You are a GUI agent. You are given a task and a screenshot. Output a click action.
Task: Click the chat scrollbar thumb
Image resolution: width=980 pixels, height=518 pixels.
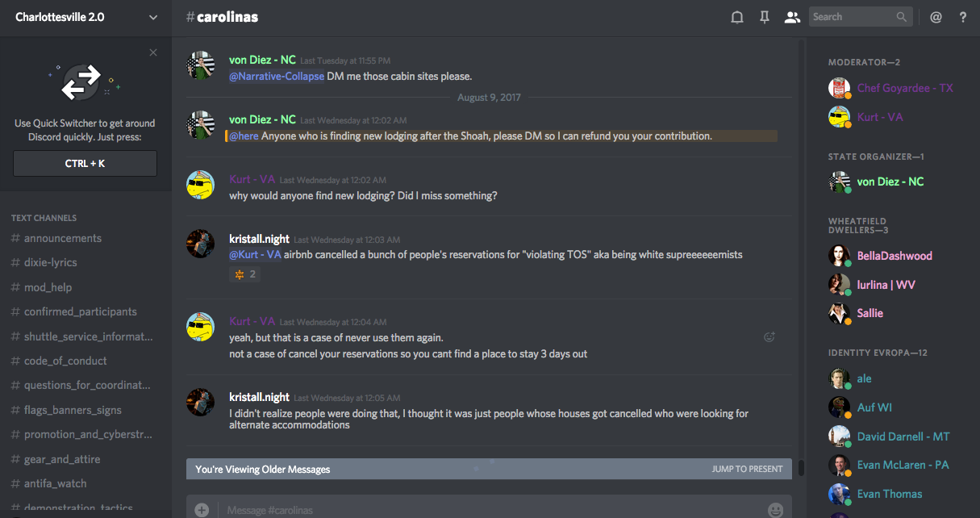point(801,467)
